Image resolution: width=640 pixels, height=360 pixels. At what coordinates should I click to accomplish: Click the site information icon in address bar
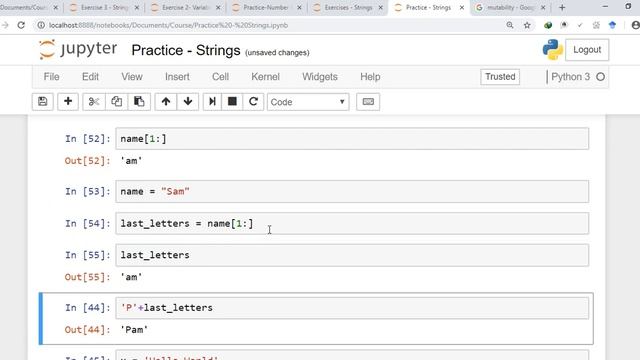pos(41,25)
